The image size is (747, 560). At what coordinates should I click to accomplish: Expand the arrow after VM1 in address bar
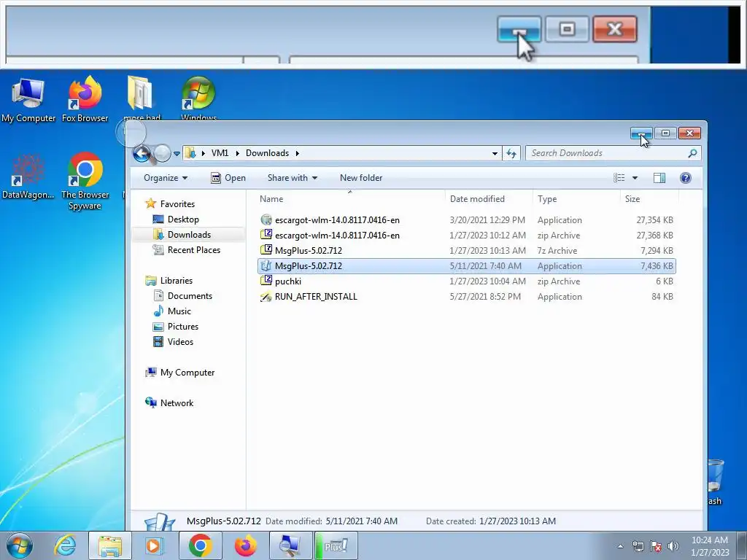(237, 153)
